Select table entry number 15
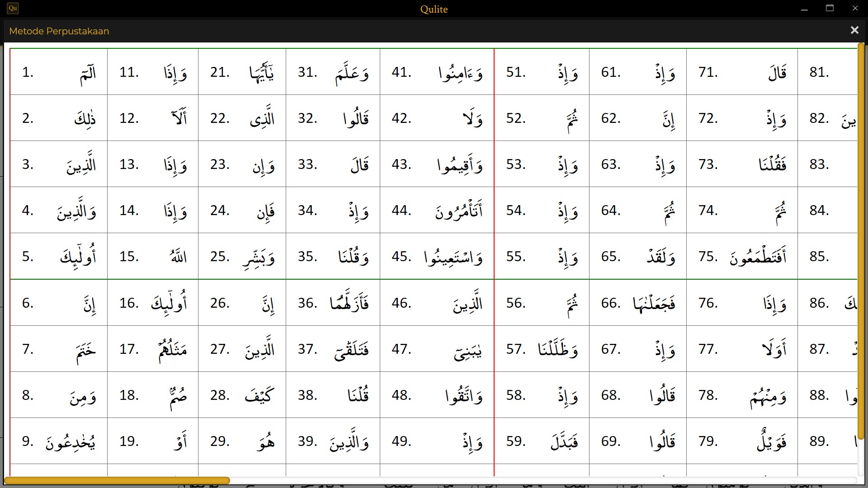Image resolution: width=868 pixels, height=488 pixels. coord(153,257)
